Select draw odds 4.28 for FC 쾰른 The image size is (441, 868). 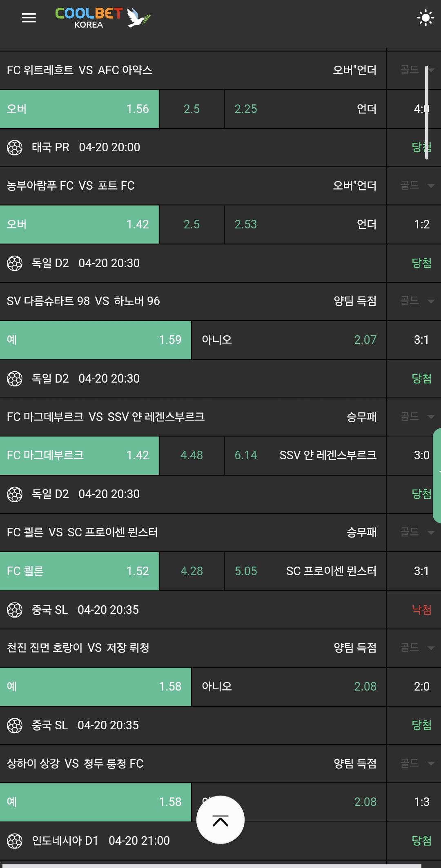click(x=192, y=571)
